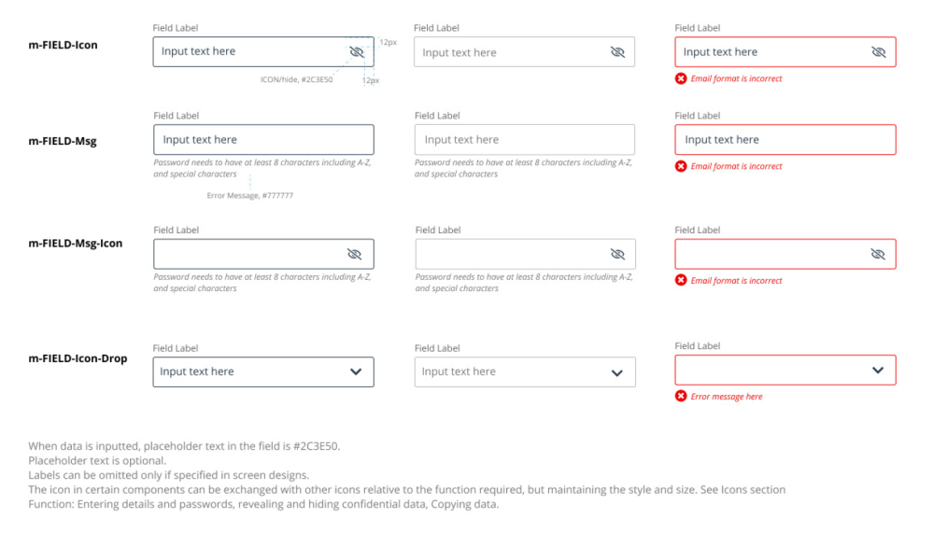
Task: Click note beginning 'When data is inputted'
Action: coord(185,446)
